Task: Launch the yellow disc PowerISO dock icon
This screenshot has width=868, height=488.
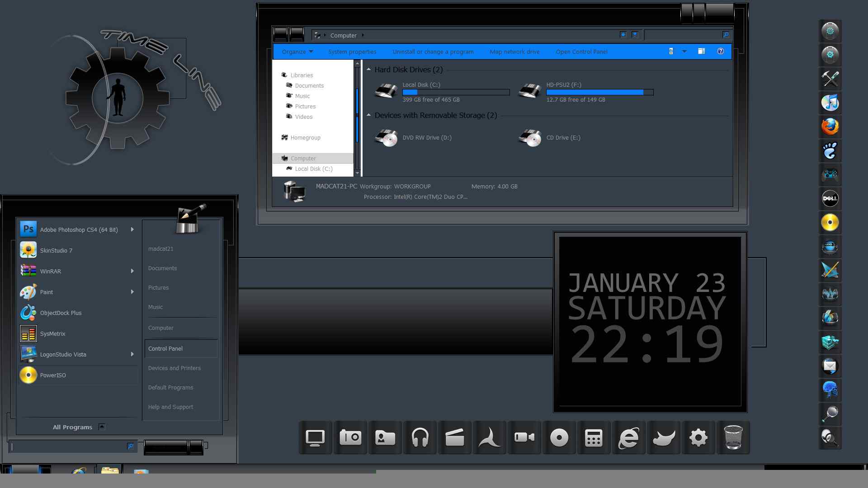Action: 830,222
